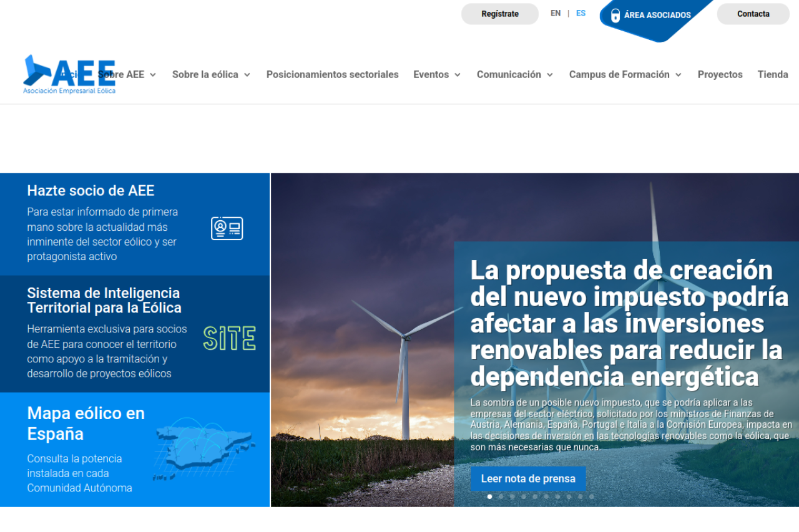Click the padlock icon in Área Asociados
Viewport: 799px width, 532px height.
615,15
